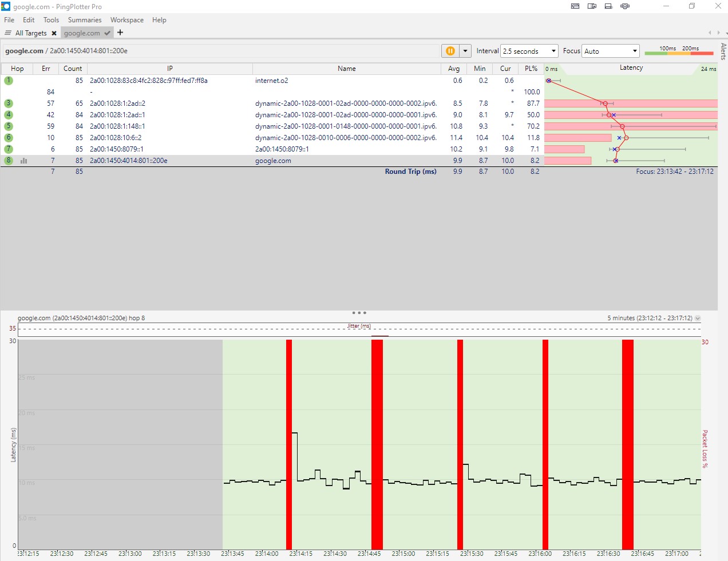Open the Focus Auto dropdown

pyautogui.click(x=610, y=51)
